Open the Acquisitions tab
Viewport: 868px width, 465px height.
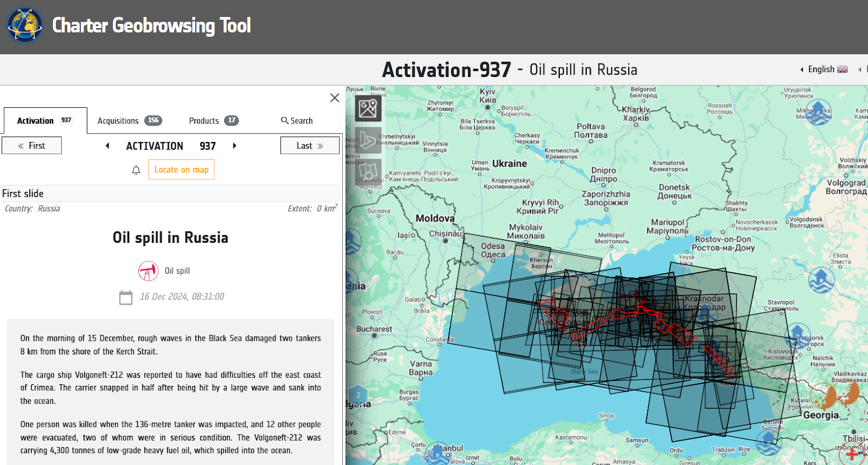click(x=129, y=121)
